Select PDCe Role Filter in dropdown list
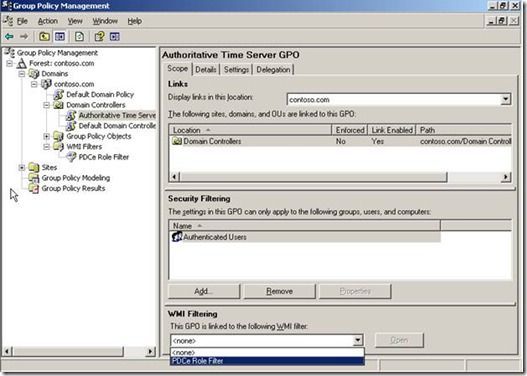The height and width of the screenshot is (376, 527). click(x=267, y=361)
